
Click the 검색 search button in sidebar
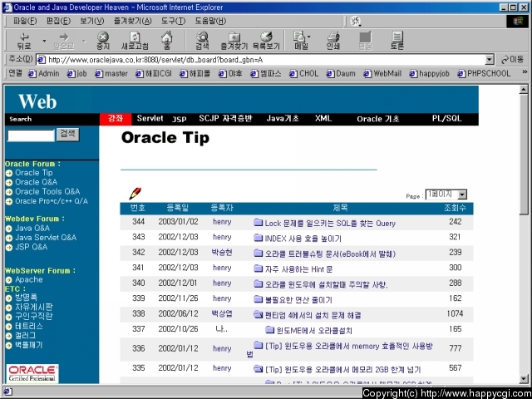pyautogui.click(x=68, y=134)
